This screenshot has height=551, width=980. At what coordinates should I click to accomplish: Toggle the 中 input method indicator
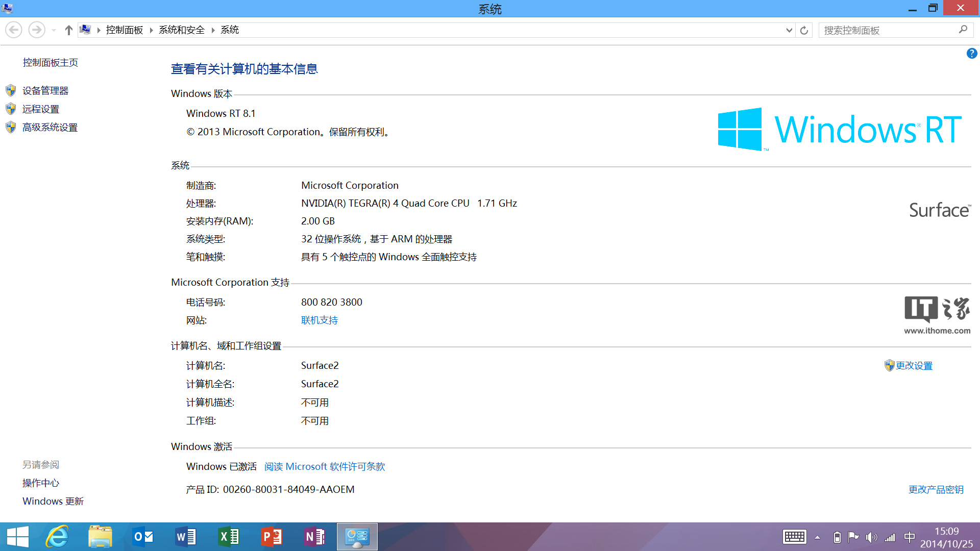point(910,537)
